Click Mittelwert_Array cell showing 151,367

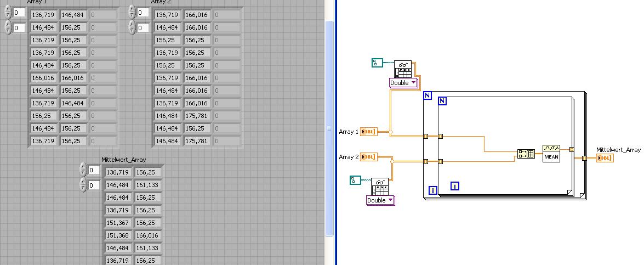[118, 223]
